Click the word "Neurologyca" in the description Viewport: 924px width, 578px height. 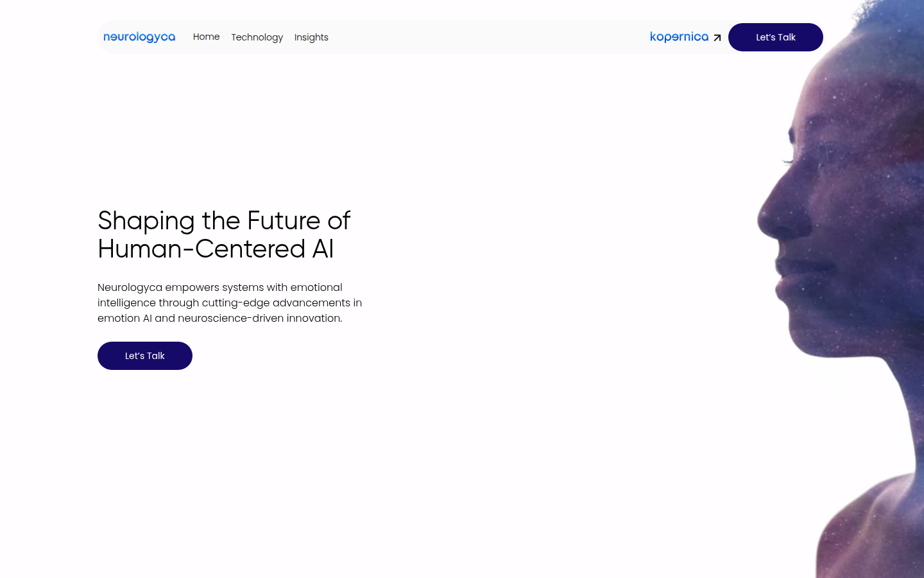point(130,287)
